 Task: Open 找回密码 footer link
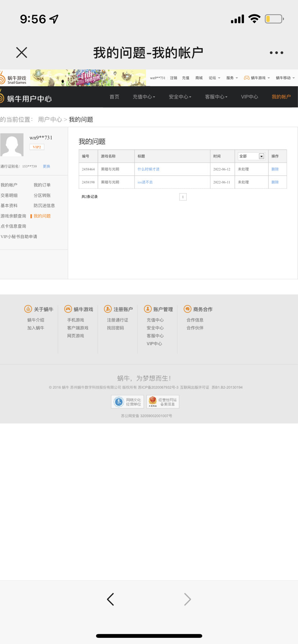(116, 328)
